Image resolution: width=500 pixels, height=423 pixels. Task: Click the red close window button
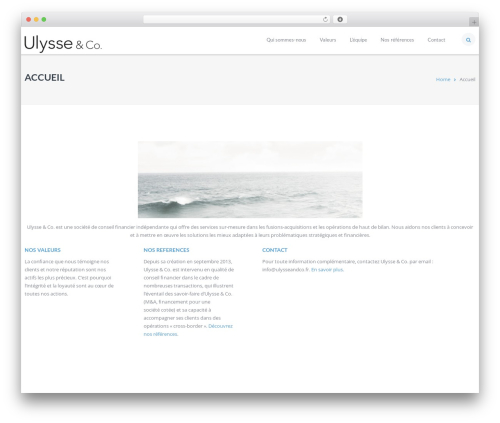(x=29, y=19)
